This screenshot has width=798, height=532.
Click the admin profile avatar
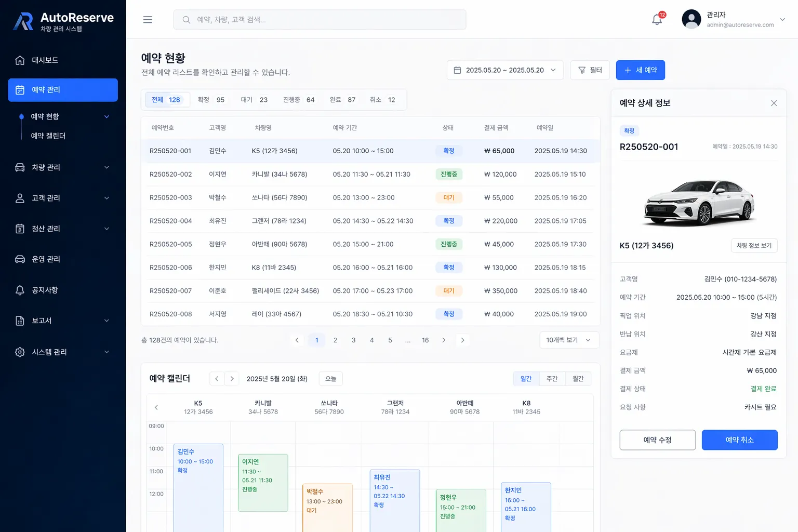click(x=691, y=19)
